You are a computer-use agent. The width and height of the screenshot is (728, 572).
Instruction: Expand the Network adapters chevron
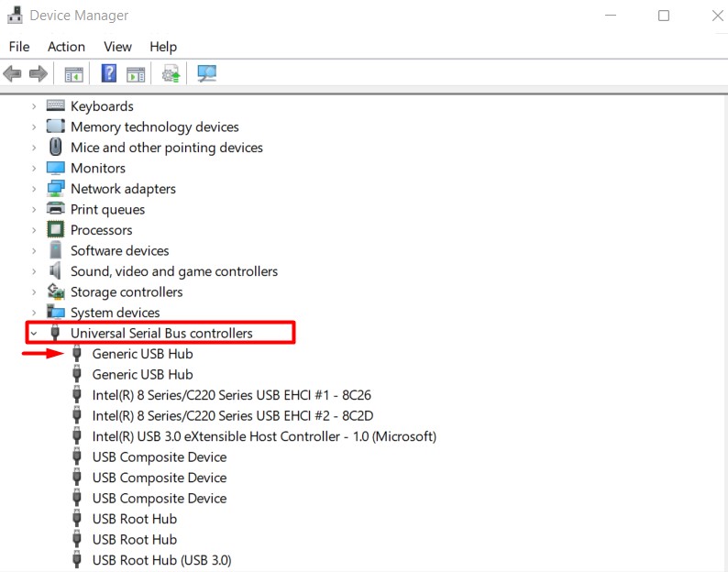pos(34,189)
